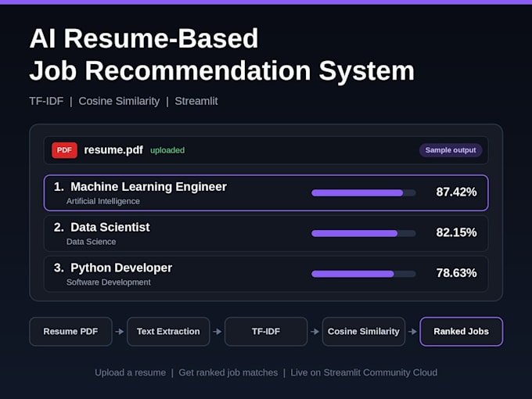Click the Text Extraction pipeline step

click(168, 332)
